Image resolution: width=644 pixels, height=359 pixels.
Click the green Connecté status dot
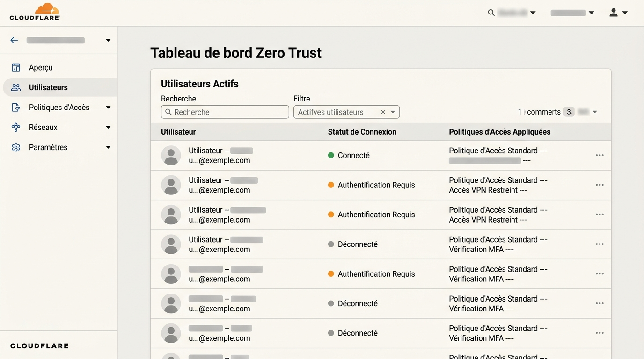click(331, 155)
